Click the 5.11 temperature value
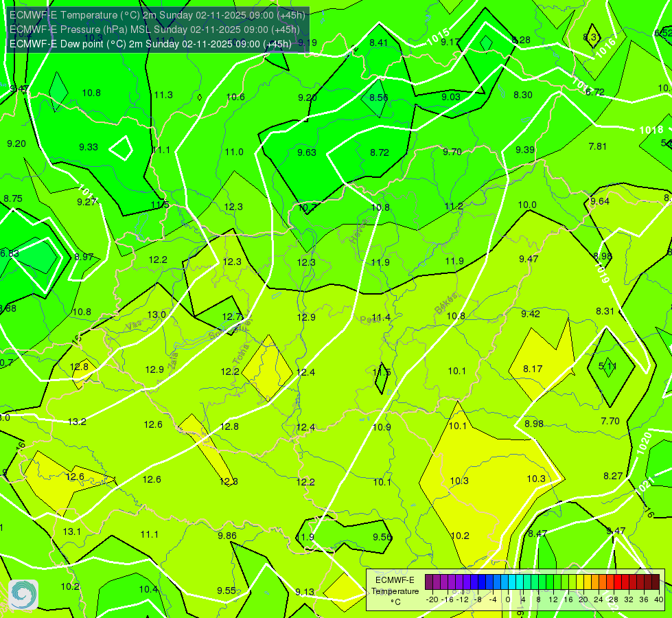 (607, 366)
